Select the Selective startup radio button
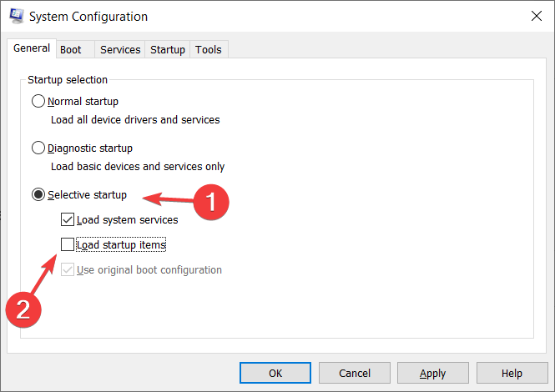Viewport: 555px width, 392px height. (38, 194)
